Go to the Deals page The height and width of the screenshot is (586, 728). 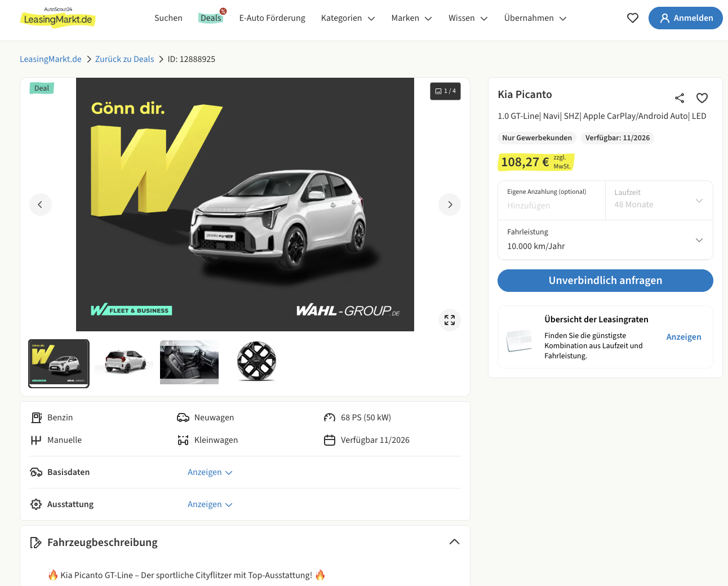[x=211, y=18]
